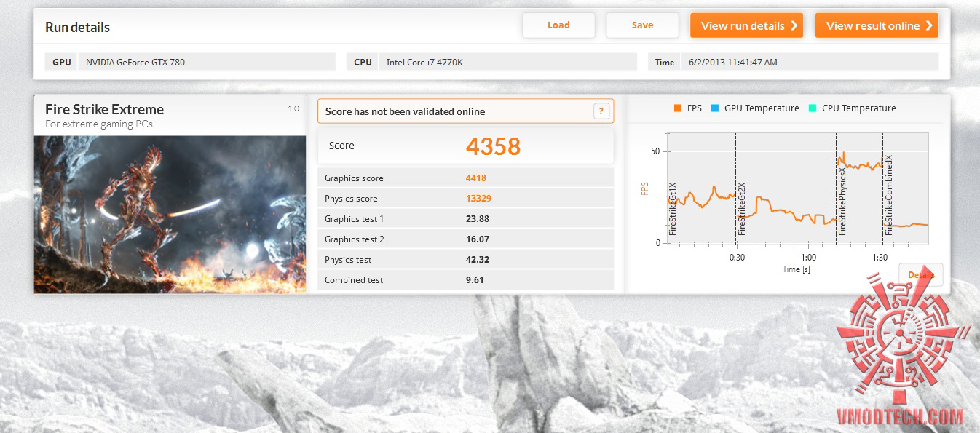Toggle the CPU Temperature legend swatch
980x433 pixels.
[x=813, y=108]
